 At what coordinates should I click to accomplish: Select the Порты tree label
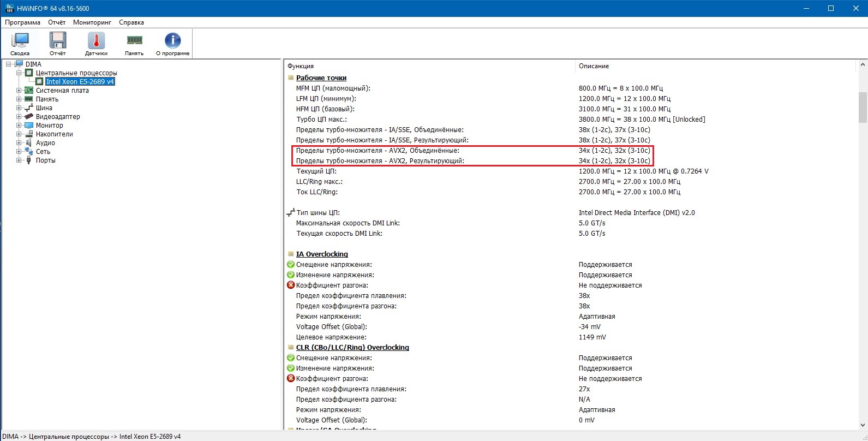pyautogui.click(x=46, y=160)
